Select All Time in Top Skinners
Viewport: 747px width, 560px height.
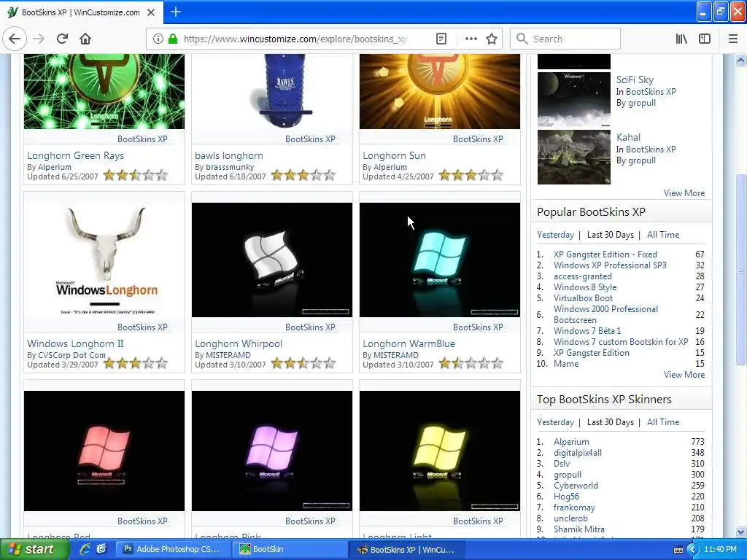pyautogui.click(x=662, y=422)
